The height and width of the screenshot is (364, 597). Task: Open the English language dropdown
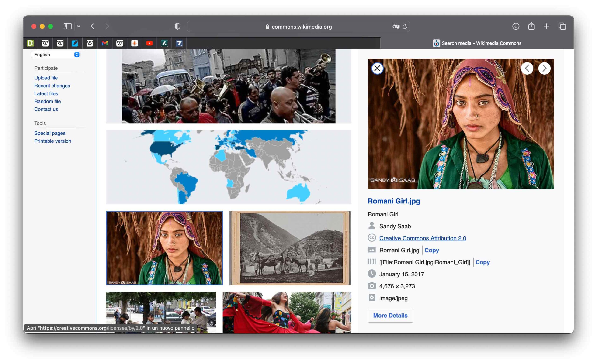(56, 55)
